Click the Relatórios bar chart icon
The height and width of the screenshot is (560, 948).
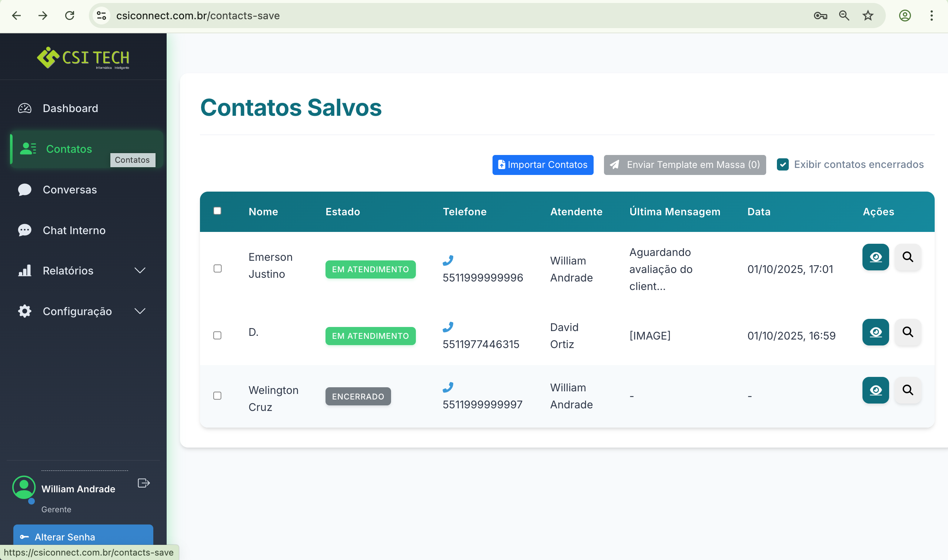coord(24,270)
